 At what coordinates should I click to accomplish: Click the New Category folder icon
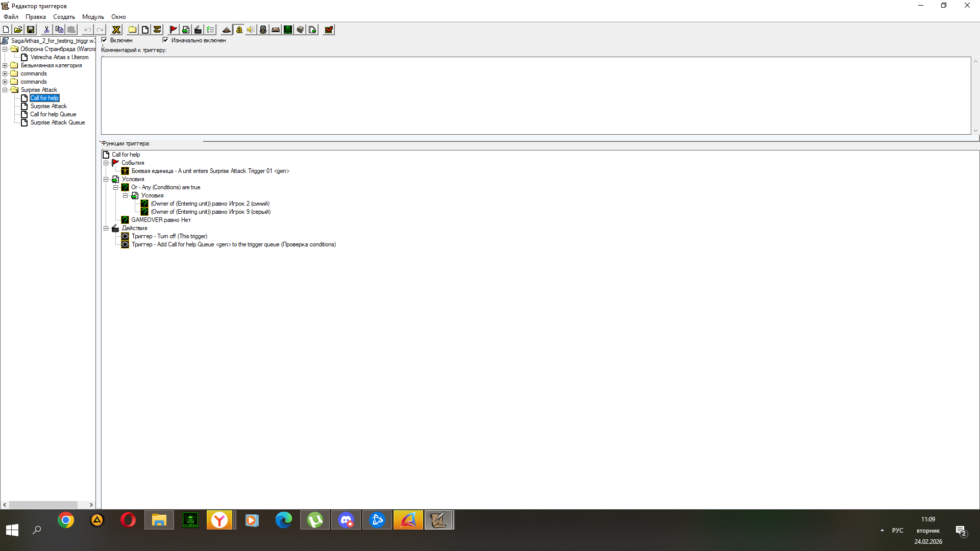[132, 30]
